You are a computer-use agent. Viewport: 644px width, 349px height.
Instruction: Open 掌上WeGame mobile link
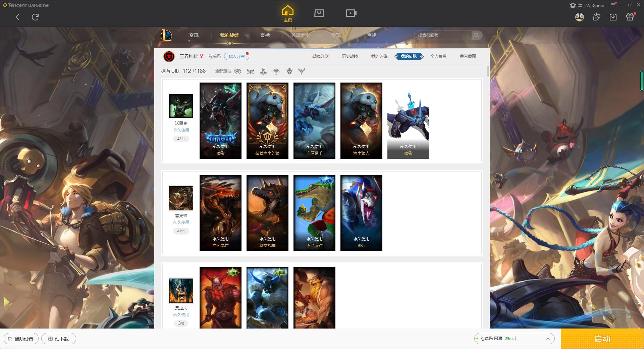pyautogui.click(x=587, y=5)
